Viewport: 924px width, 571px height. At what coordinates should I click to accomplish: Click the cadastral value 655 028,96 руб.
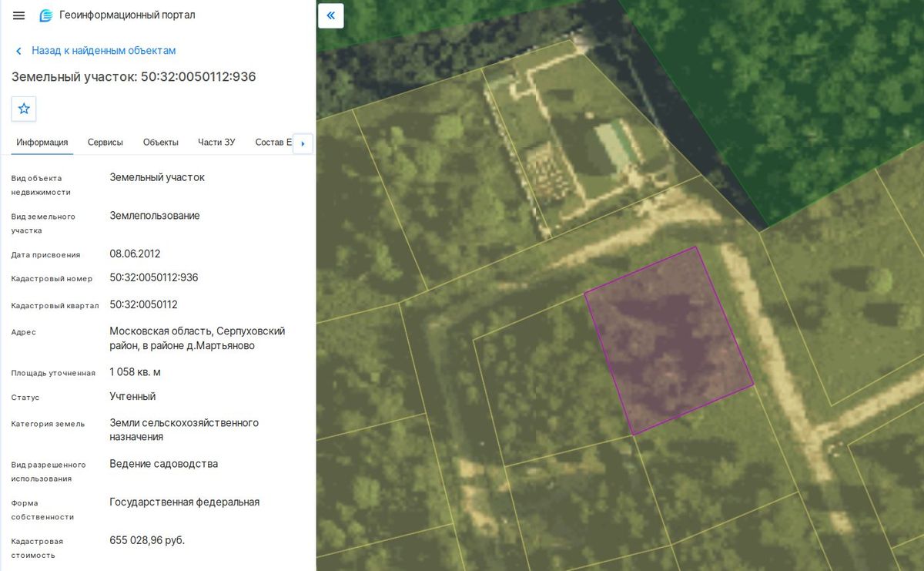[147, 540]
